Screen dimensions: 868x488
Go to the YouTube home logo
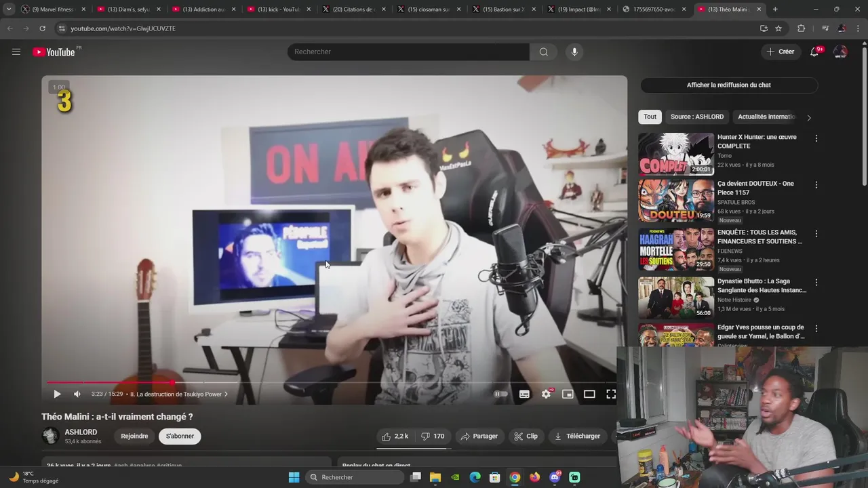(x=54, y=52)
